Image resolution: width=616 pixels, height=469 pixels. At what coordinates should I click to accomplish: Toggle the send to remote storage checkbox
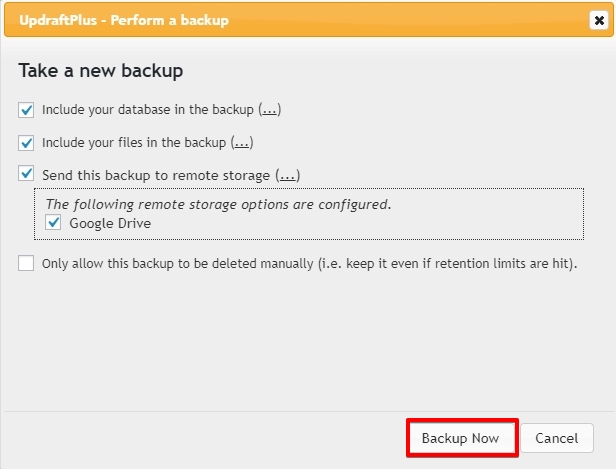tap(26, 173)
